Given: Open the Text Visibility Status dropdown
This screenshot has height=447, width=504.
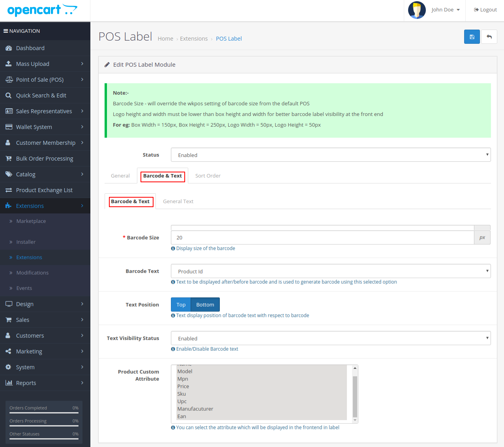Looking at the screenshot, I should click(331, 338).
